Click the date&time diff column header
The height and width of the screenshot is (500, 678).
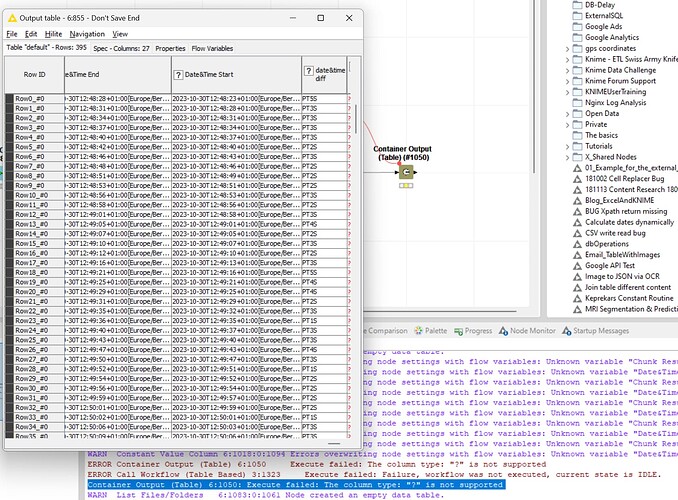point(324,74)
